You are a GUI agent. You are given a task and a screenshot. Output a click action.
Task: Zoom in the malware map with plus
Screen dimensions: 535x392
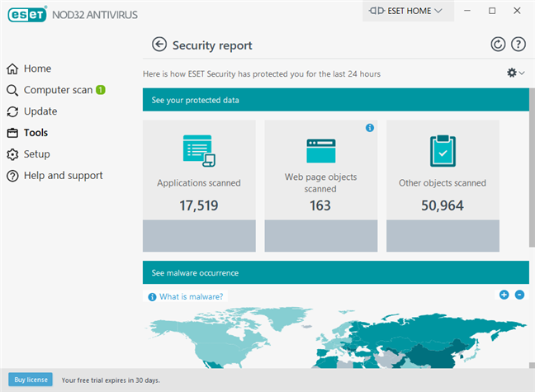point(504,295)
